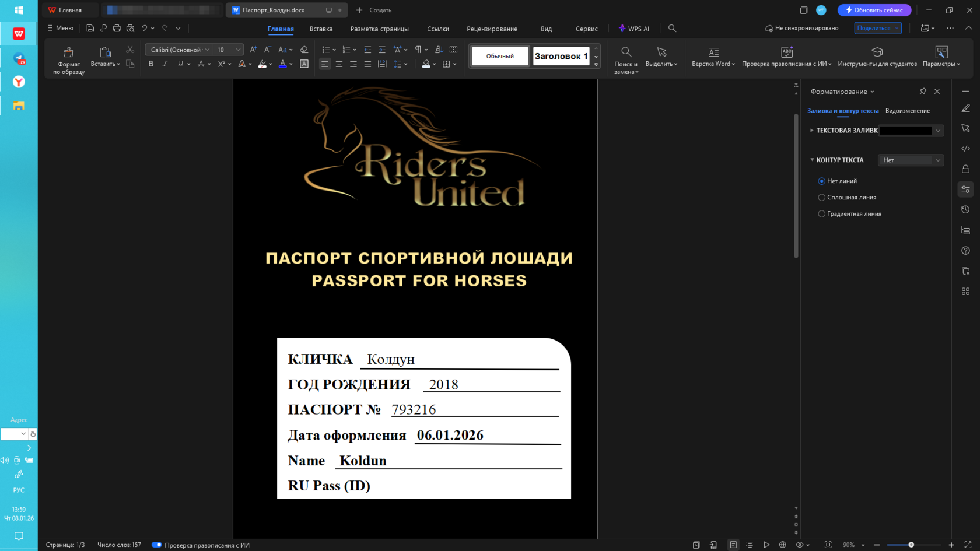Viewport: 980px width, 551px height.
Task: Open the Рецензирование ribbon tab
Action: click(492, 29)
